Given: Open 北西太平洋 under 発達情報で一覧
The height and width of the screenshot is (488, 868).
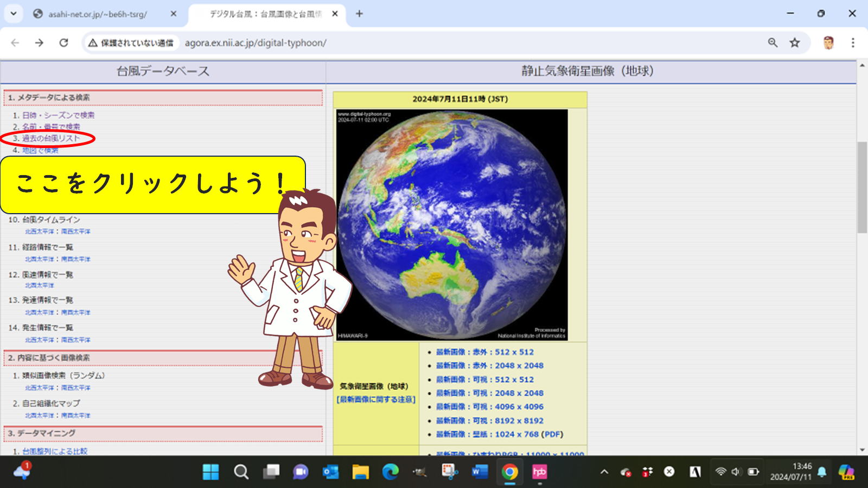Looking at the screenshot, I should 40,312.
